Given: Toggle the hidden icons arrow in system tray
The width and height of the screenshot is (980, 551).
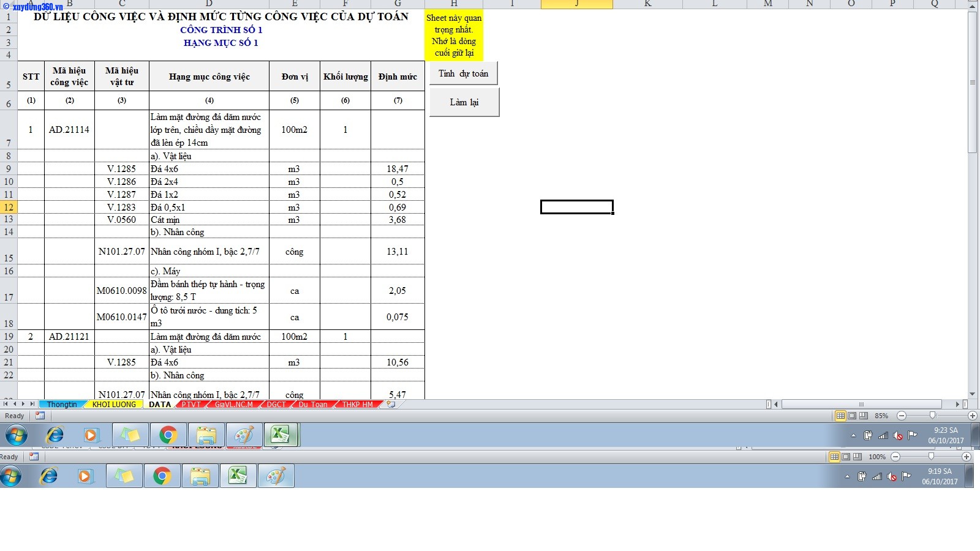Looking at the screenshot, I should click(853, 436).
